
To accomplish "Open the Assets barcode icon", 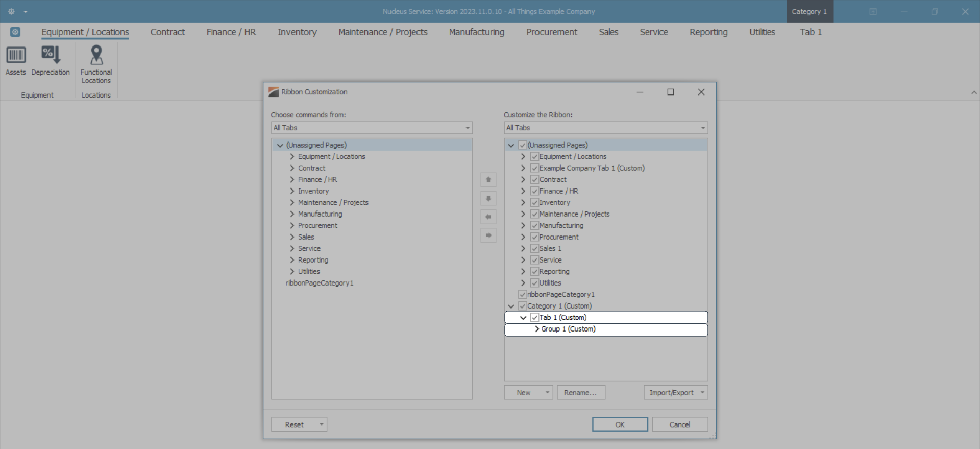I will tap(16, 55).
